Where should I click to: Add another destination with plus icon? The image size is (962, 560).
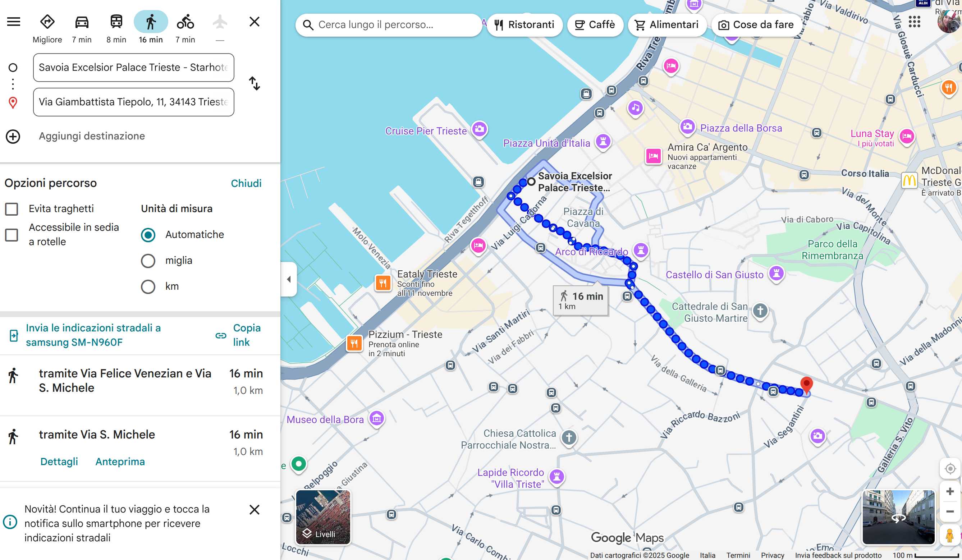(13, 136)
